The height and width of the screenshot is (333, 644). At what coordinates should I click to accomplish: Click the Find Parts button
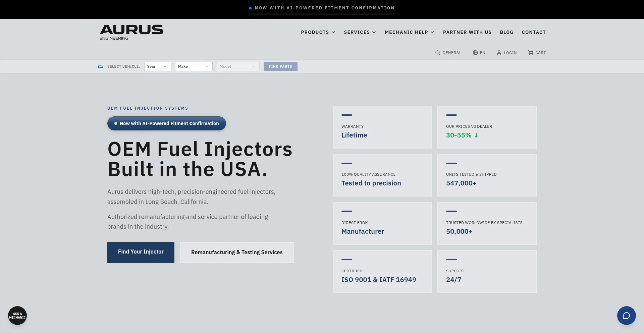tap(280, 66)
